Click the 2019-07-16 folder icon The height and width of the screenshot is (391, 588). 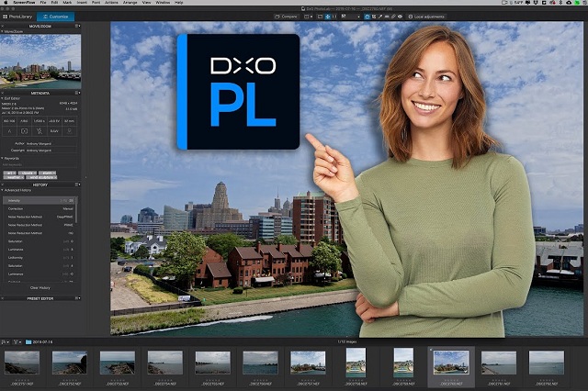28,342
